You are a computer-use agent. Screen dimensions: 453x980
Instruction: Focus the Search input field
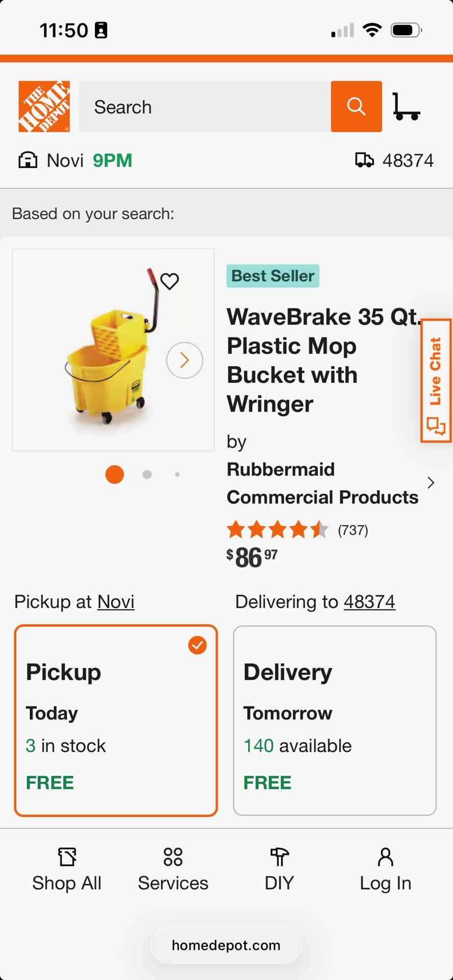point(204,107)
